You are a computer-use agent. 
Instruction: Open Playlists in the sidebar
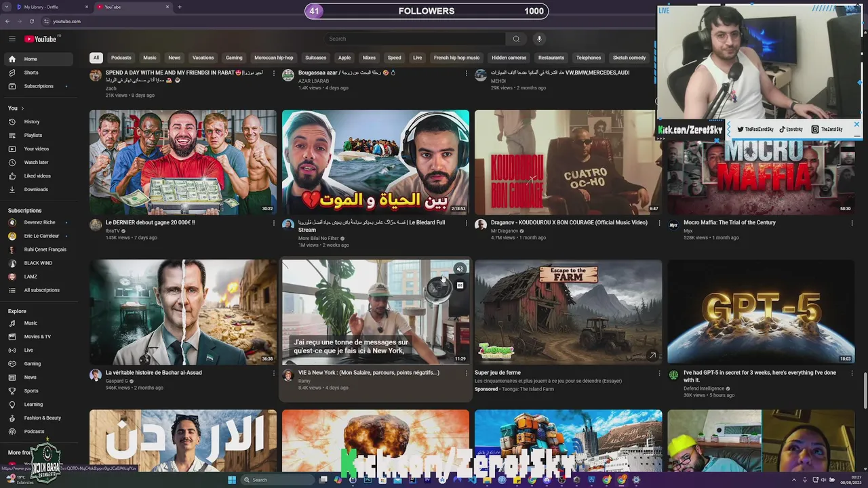point(39,136)
